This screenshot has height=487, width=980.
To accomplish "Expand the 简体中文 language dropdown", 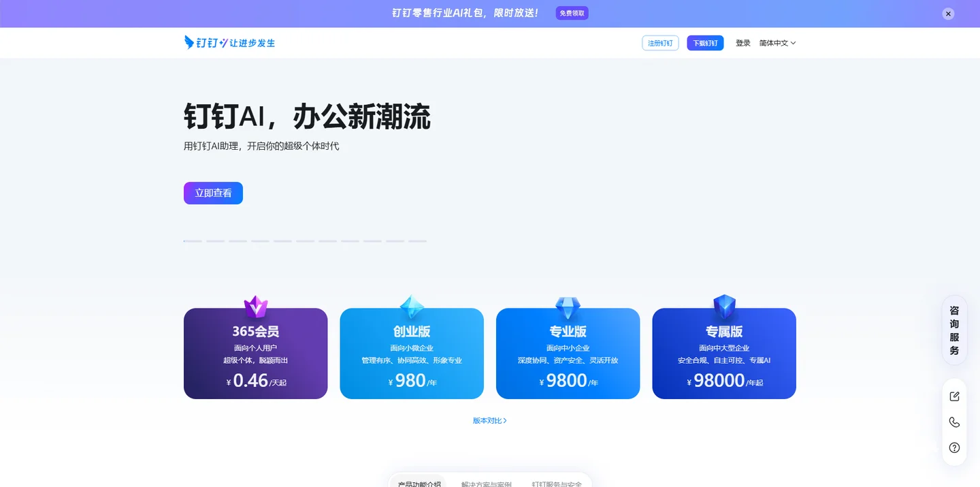I will 777,43.
